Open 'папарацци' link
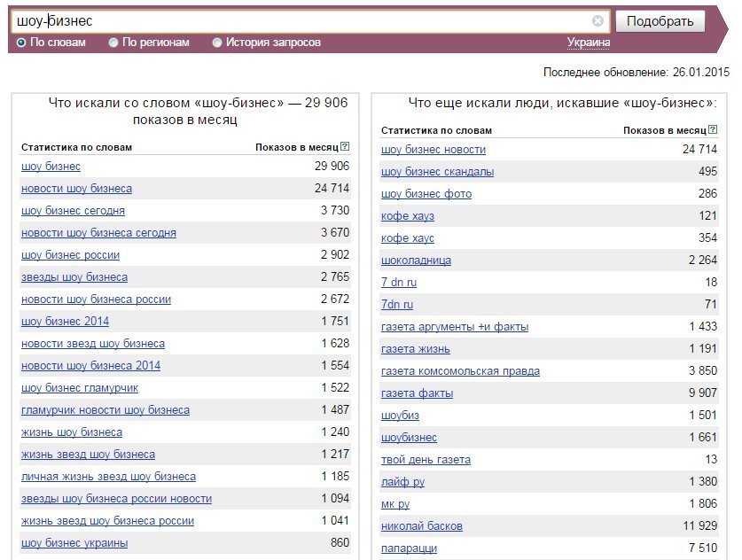The image size is (742, 560). coord(409,548)
